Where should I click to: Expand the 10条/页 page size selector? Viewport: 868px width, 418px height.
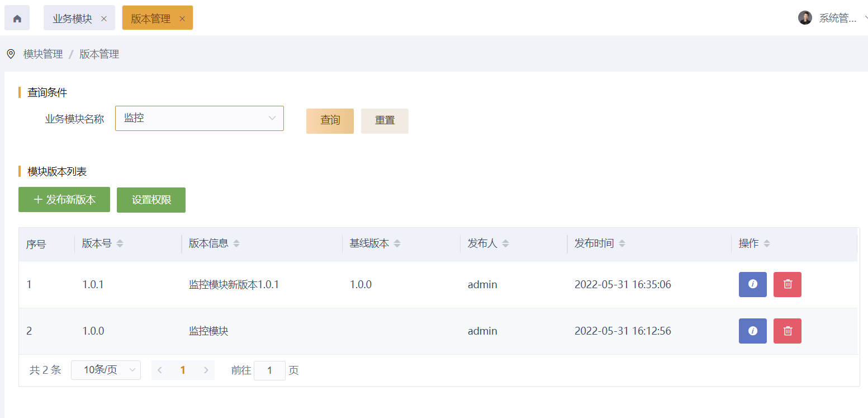pyautogui.click(x=106, y=370)
